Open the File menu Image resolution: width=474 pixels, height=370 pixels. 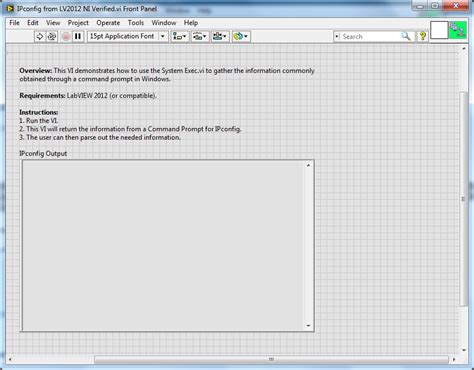[x=14, y=23]
